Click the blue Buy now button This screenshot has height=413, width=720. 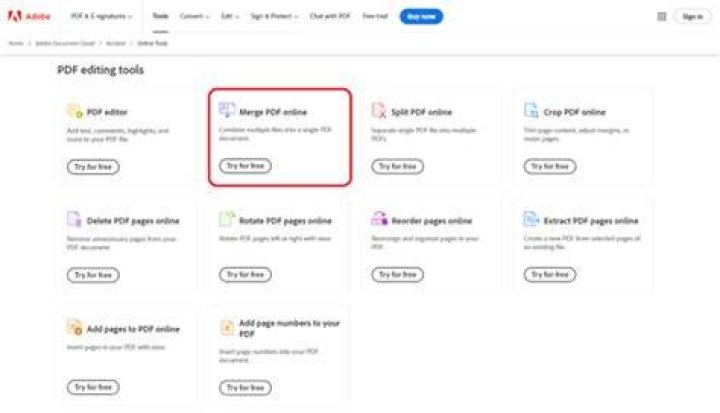[x=421, y=17]
